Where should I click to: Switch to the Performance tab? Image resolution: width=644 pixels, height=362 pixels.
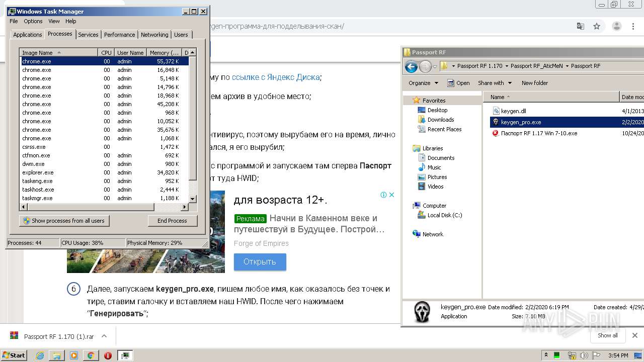(119, 35)
